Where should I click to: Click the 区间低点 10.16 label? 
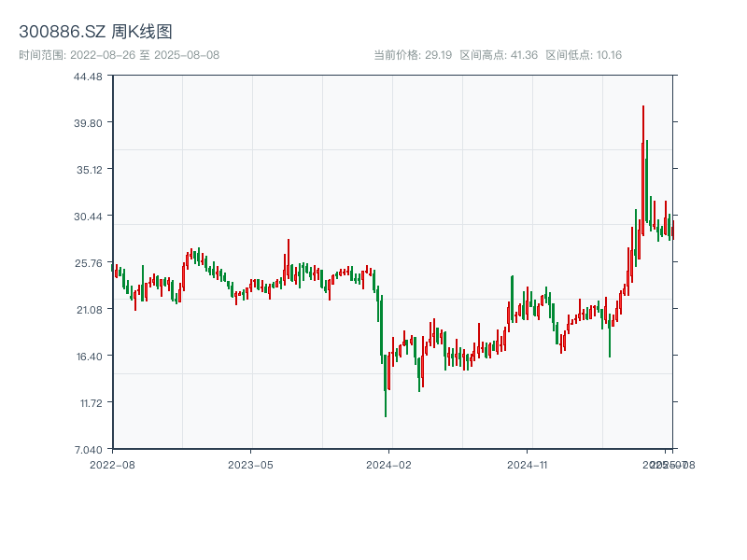[584, 55]
